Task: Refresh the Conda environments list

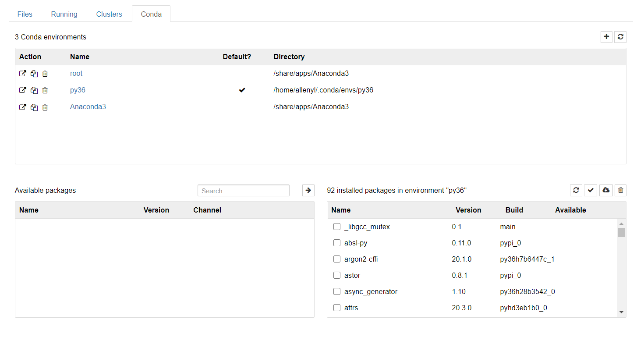Action: point(620,37)
